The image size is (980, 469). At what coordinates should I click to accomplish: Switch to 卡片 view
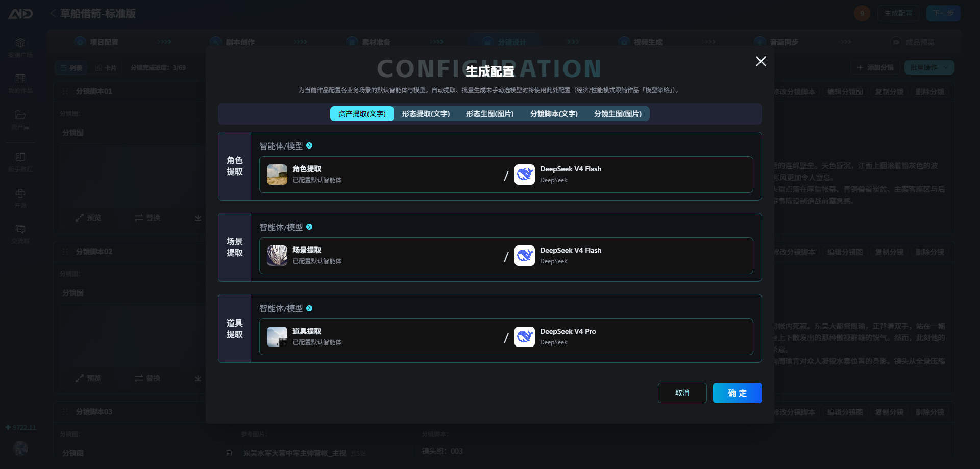point(106,68)
